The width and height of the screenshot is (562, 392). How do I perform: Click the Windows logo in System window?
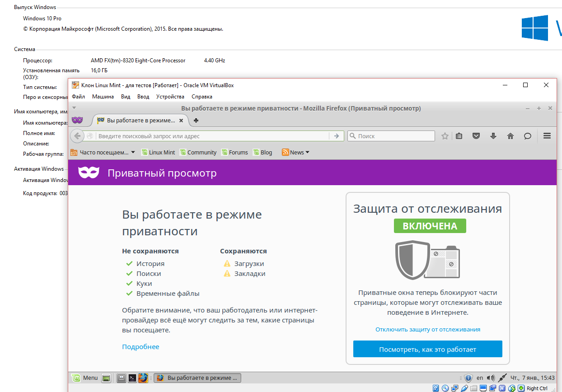[x=535, y=28]
